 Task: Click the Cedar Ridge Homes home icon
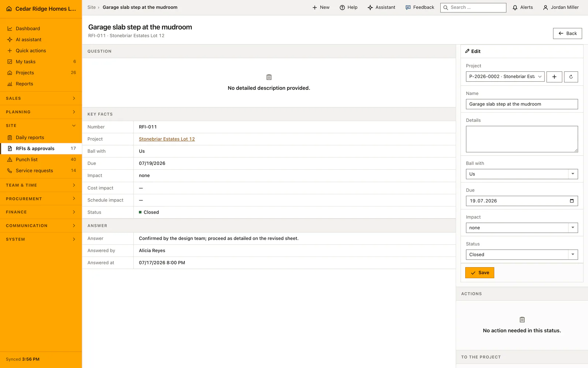[x=9, y=9]
